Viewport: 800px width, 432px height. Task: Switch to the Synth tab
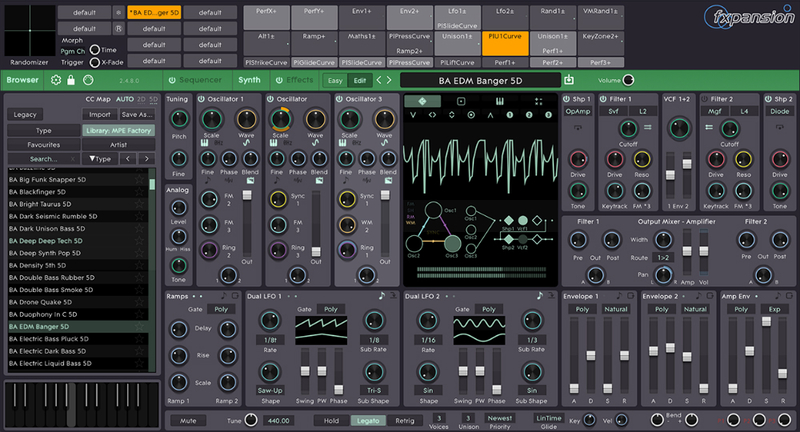click(249, 80)
